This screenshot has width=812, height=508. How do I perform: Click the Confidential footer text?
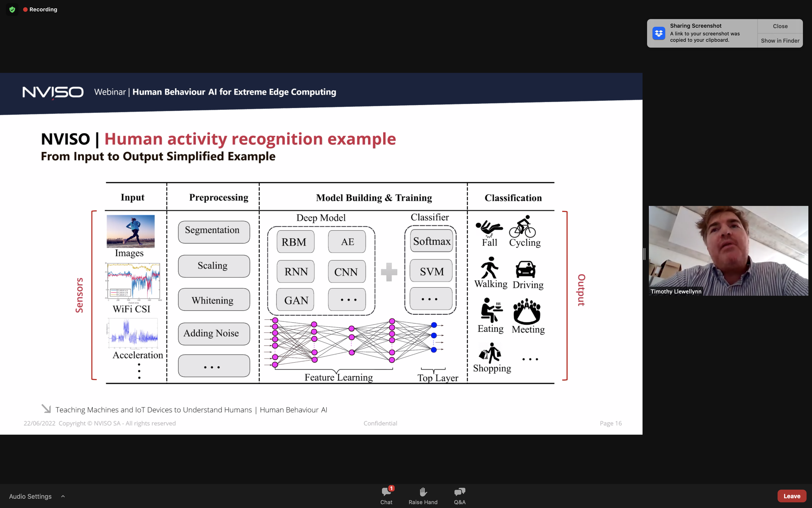click(380, 423)
